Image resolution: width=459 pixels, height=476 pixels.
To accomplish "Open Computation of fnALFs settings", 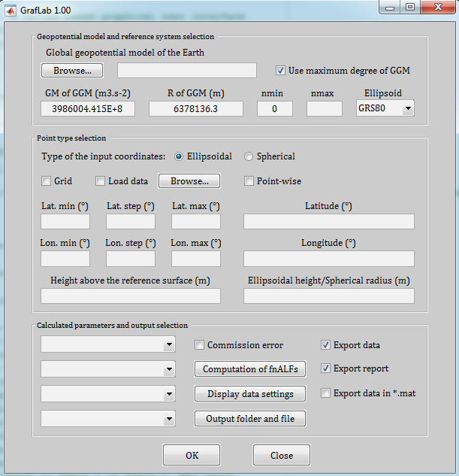I will [250, 368].
